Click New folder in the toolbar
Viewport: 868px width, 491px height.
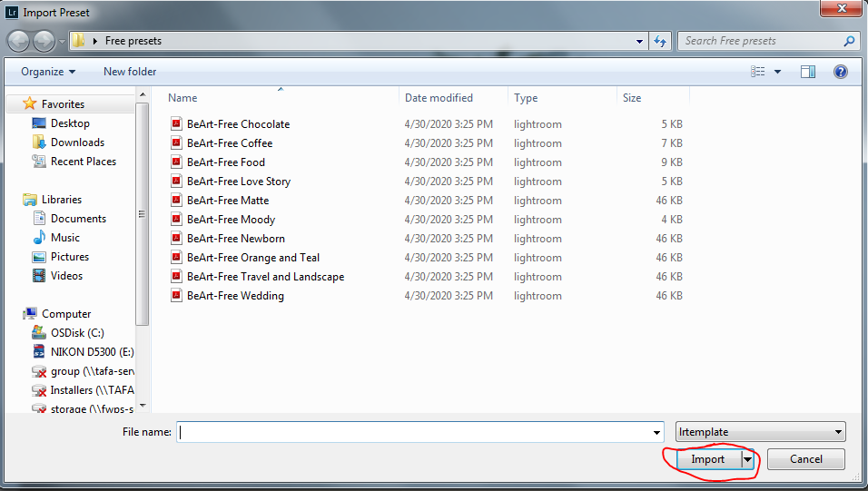point(130,72)
